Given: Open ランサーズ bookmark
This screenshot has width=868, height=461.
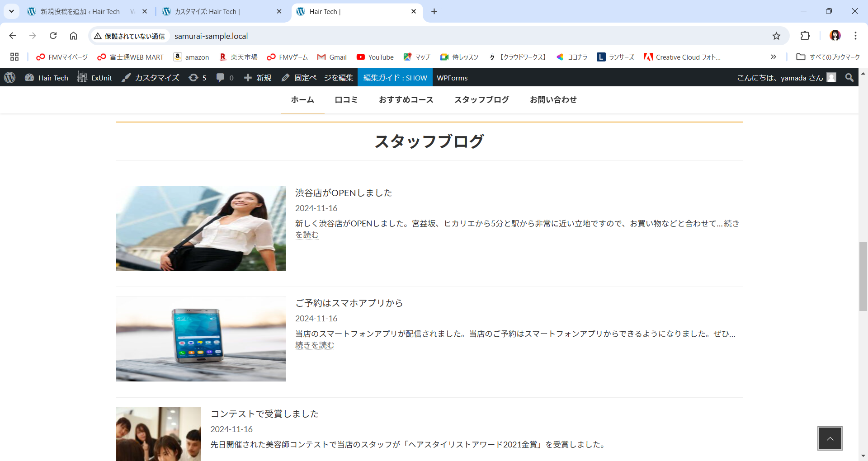Looking at the screenshot, I should 616,57.
